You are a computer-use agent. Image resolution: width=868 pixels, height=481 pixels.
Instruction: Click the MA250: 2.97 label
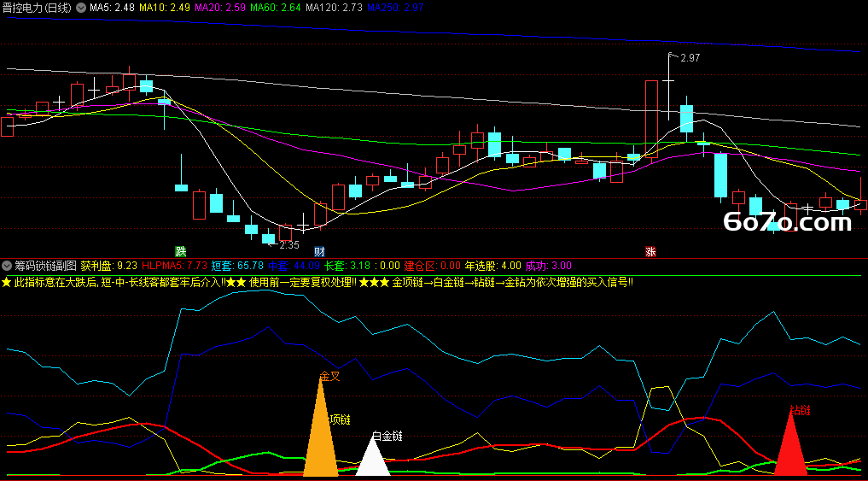[395, 8]
